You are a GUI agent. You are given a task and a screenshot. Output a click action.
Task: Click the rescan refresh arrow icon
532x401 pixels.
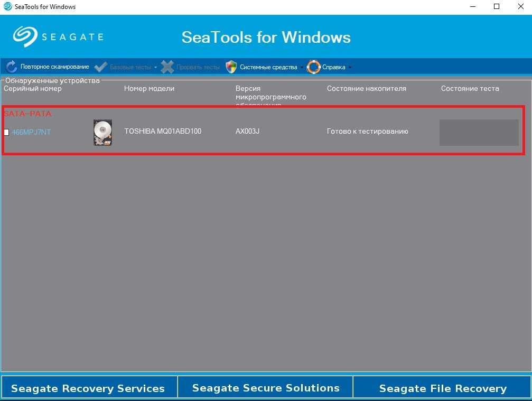[x=11, y=67]
